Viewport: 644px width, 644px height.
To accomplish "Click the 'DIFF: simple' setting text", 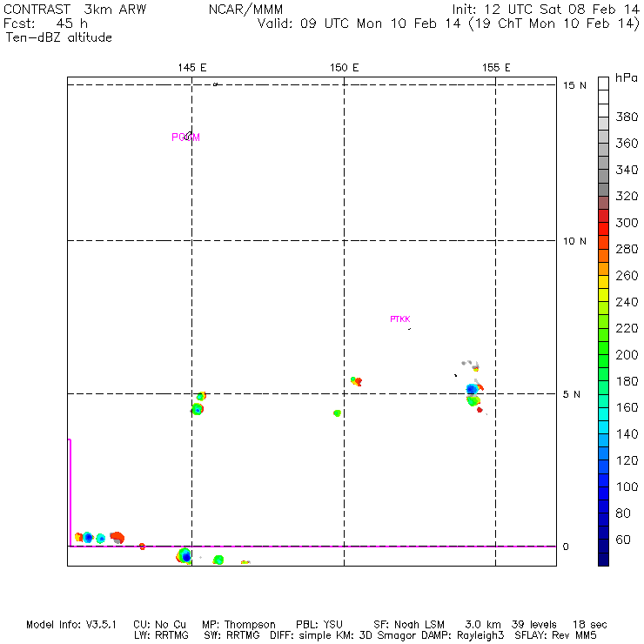I will 302,635.
